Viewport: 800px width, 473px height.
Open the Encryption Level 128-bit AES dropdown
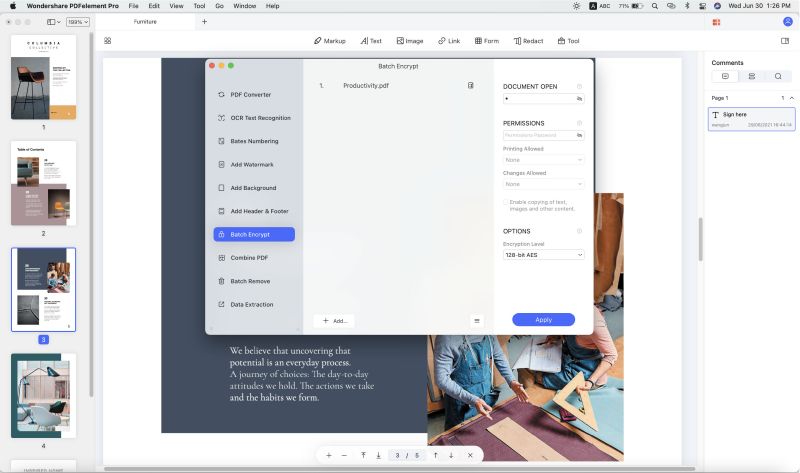[x=543, y=255]
